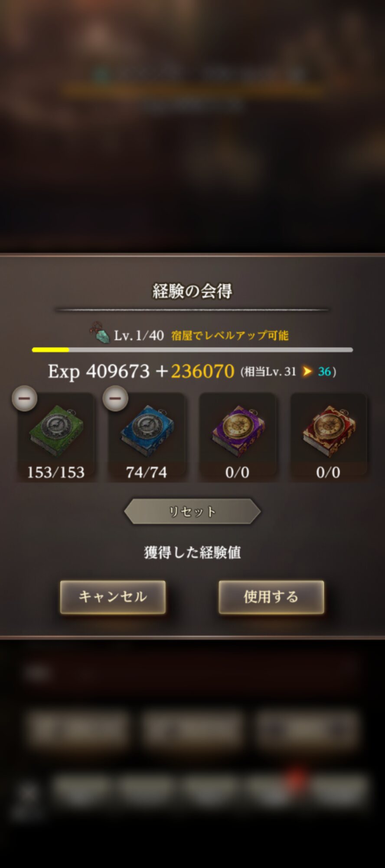Select the purple clock book icon
This screenshot has height=868, width=385.
click(x=238, y=431)
